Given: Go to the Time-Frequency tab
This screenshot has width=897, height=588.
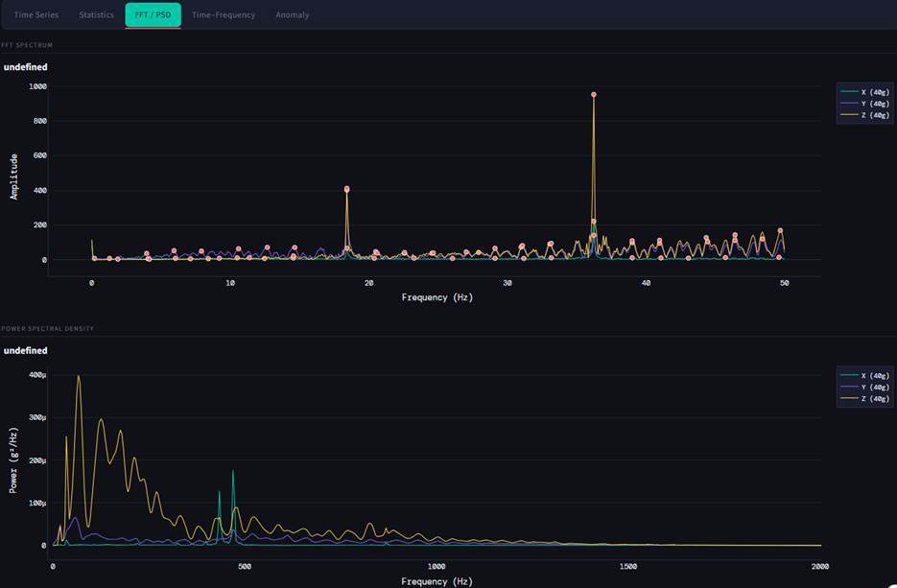Looking at the screenshot, I should point(224,15).
